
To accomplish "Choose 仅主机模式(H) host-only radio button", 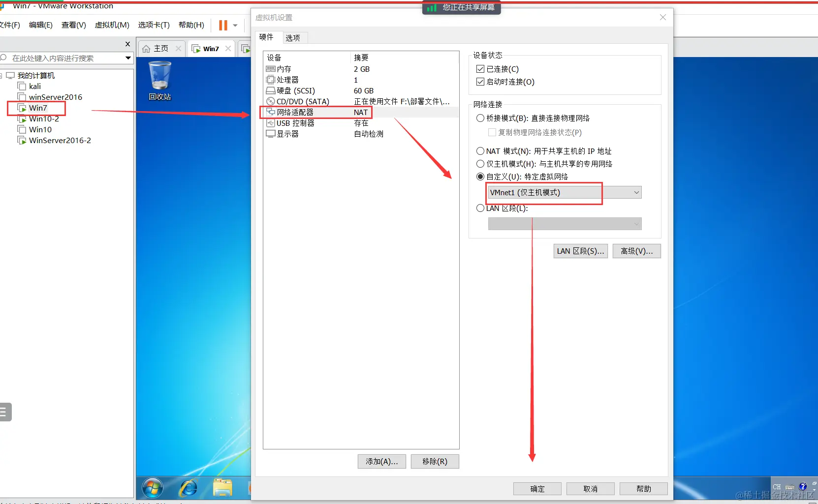I will [480, 164].
